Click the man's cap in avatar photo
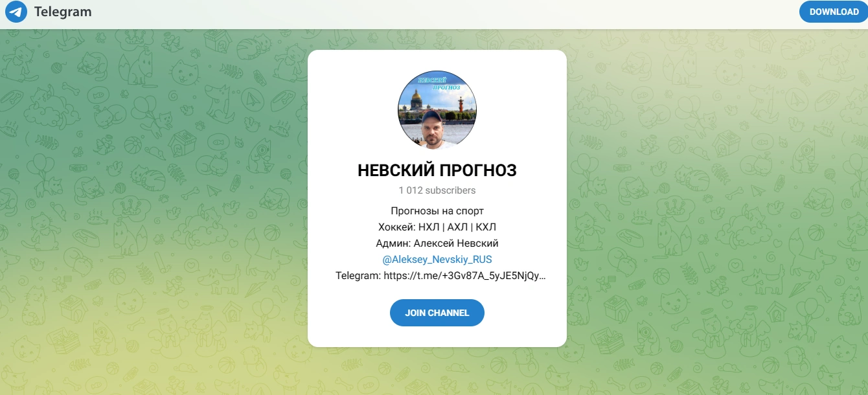 pos(431,116)
